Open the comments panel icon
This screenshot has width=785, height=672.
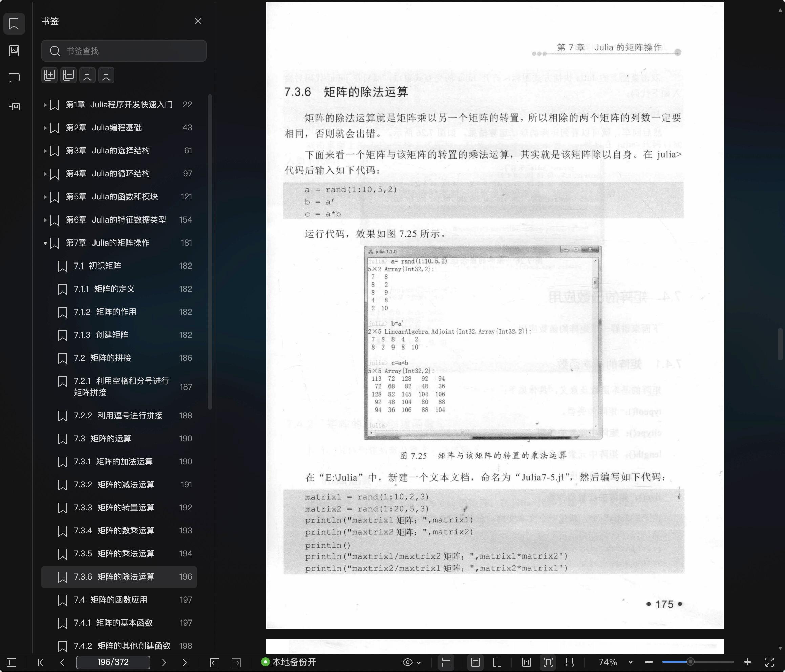point(14,78)
